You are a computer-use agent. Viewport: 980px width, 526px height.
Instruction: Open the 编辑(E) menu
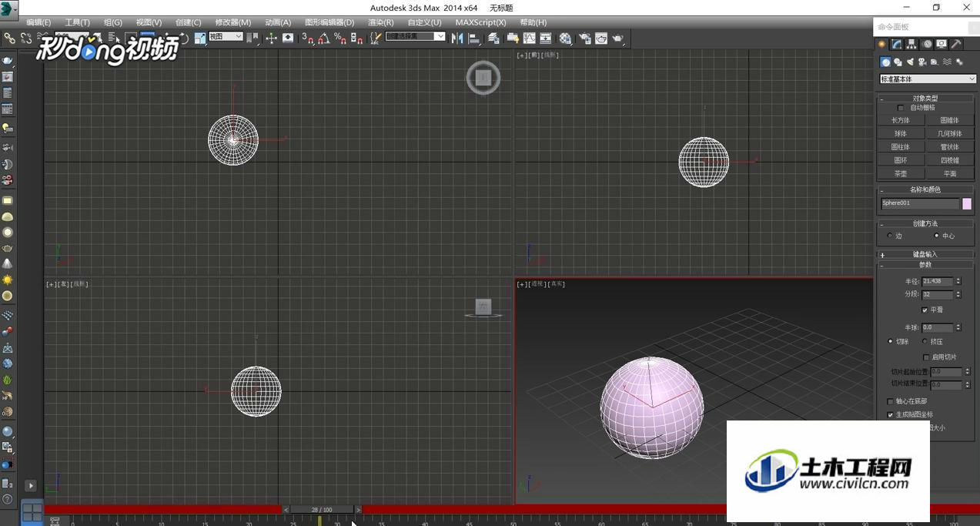[x=38, y=22]
